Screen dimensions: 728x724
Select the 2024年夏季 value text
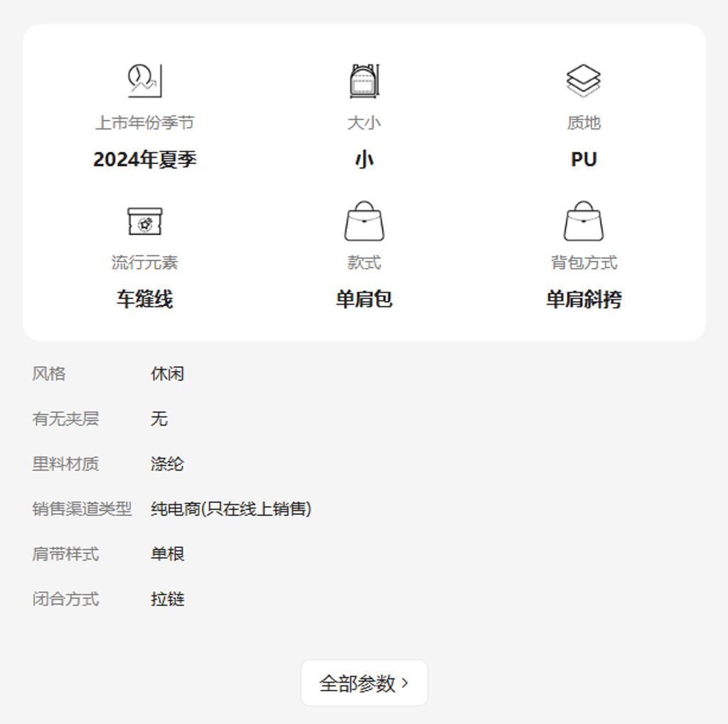click(x=145, y=160)
